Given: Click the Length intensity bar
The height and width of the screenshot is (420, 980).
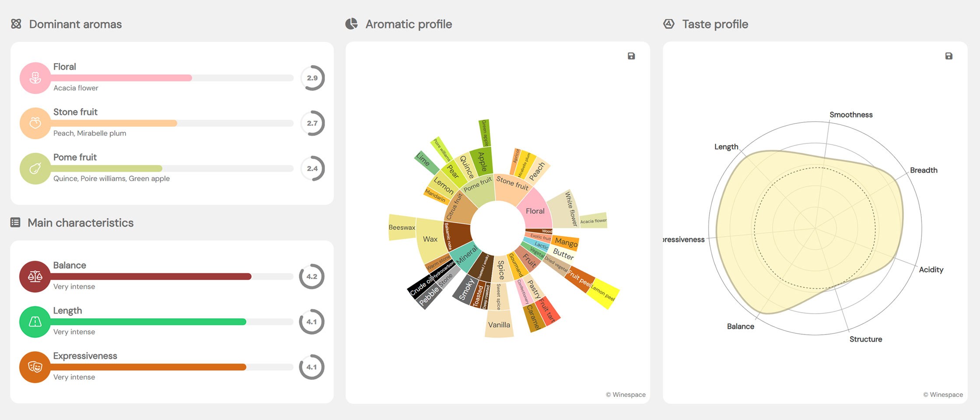Looking at the screenshot, I should 171,322.
